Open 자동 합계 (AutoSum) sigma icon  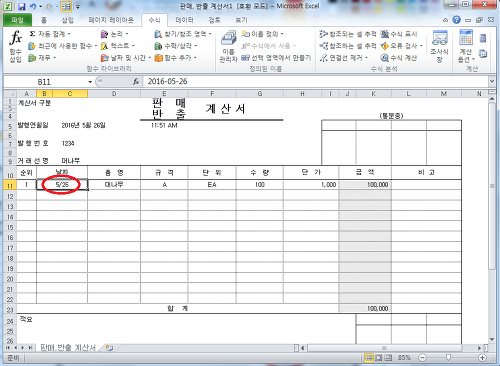[x=32, y=34]
